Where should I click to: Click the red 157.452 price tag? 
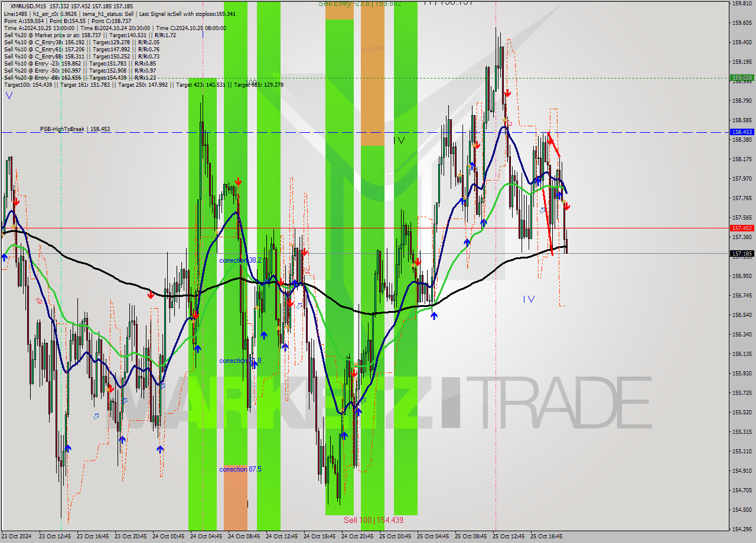coord(742,228)
